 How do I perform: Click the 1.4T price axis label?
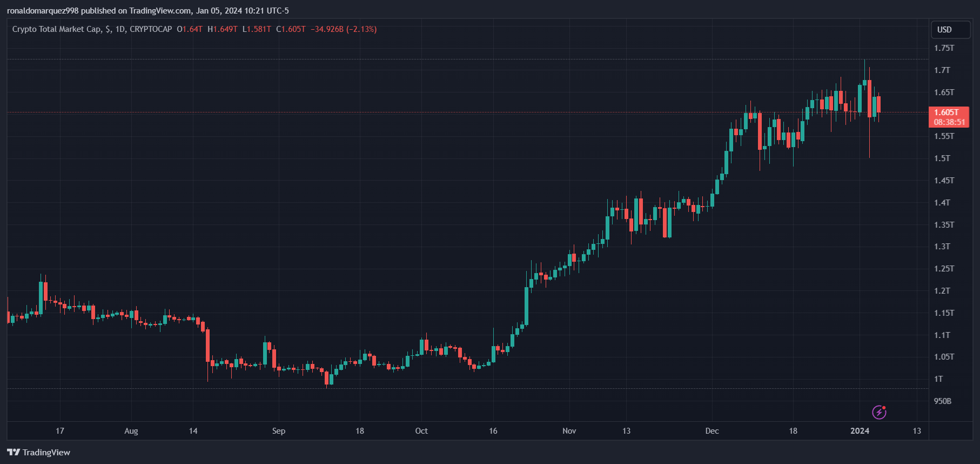click(942, 203)
